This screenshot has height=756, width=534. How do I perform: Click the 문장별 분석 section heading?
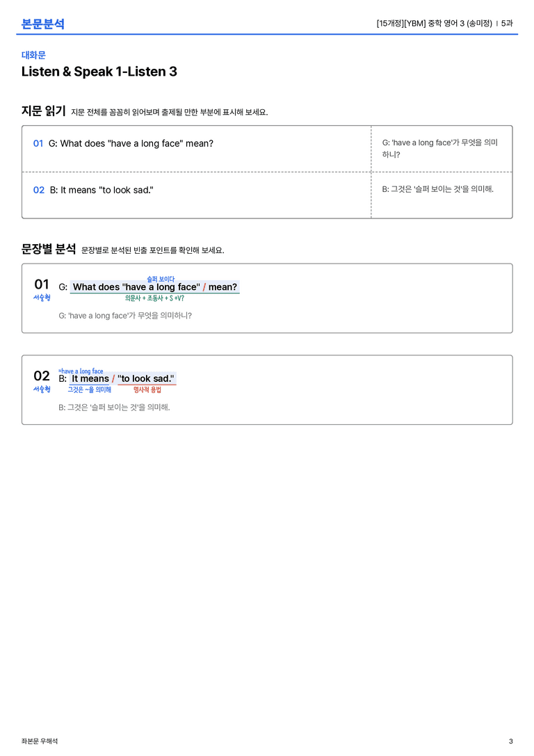(49, 249)
